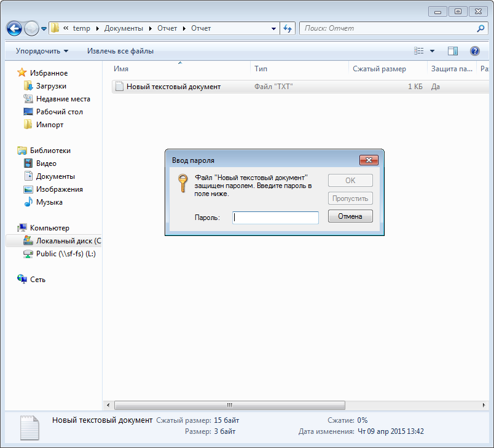
Task: Click the key icon in the password dialog
Action: coord(182,183)
